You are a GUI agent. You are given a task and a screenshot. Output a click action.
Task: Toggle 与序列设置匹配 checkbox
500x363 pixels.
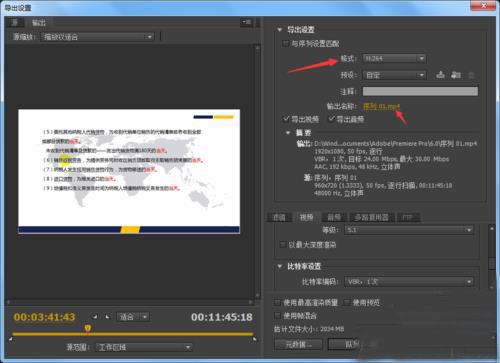point(285,43)
